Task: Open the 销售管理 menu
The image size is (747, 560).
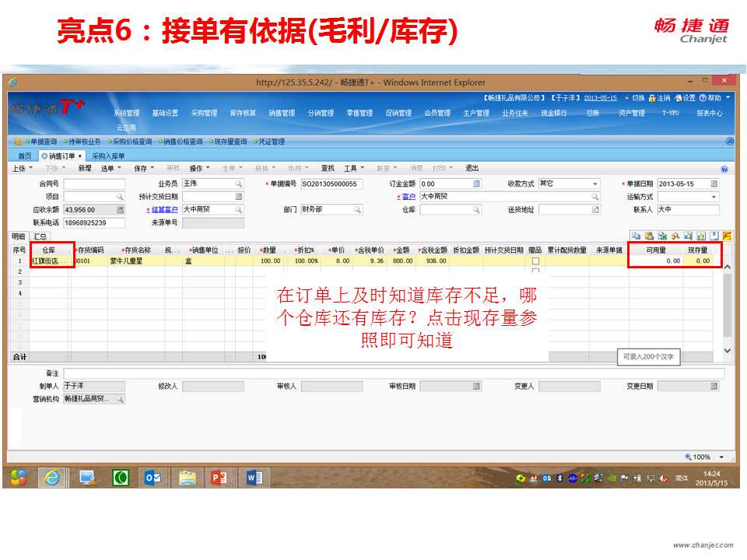Action: [282, 113]
